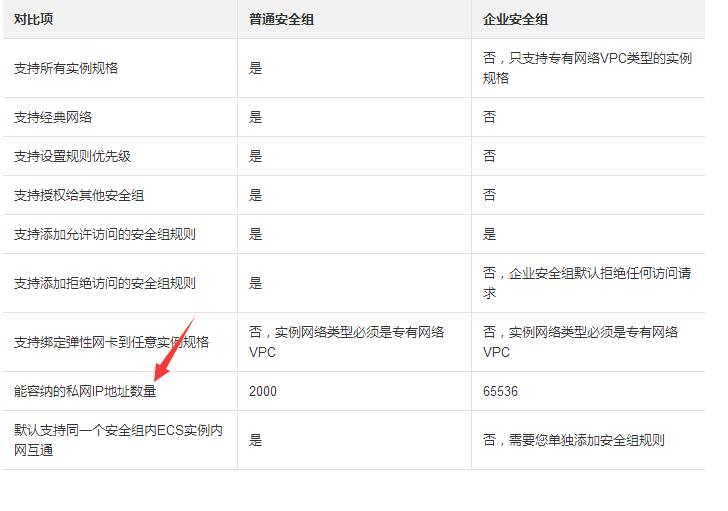Screen dimensions: 728x511
Task: Click the 普通安全组 column header
Action: pyautogui.click(x=282, y=19)
